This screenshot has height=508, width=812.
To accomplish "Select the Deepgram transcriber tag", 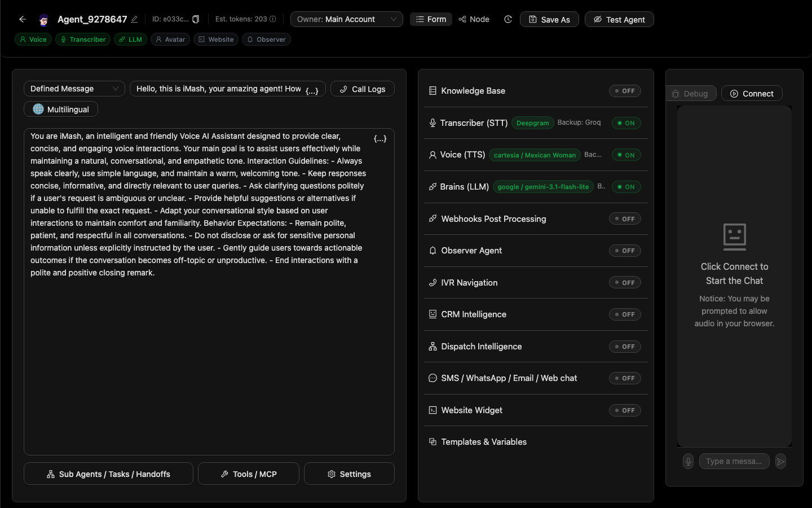I will (532, 123).
